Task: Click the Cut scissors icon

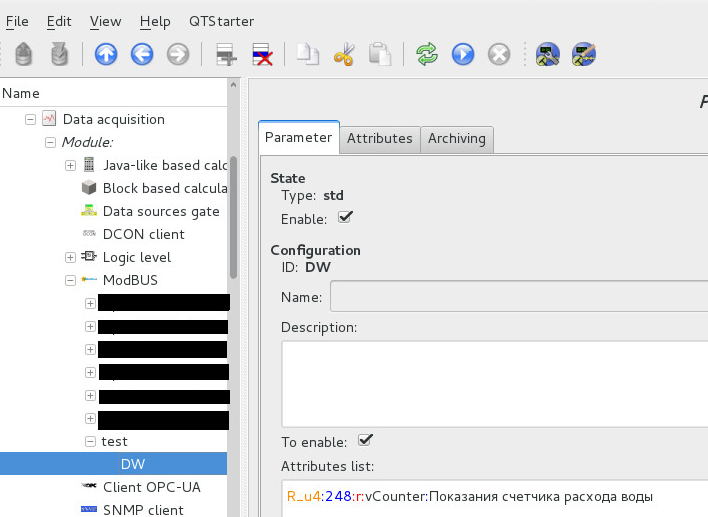Action: click(x=344, y=54)
